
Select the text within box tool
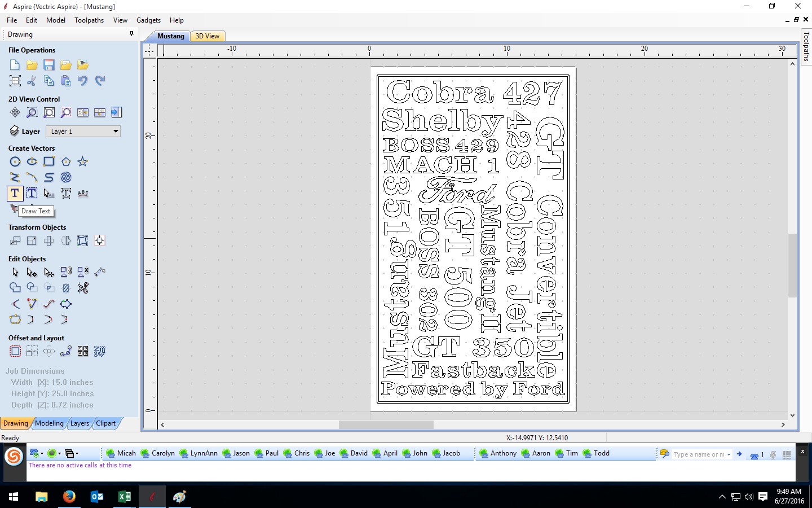(32, 194)
